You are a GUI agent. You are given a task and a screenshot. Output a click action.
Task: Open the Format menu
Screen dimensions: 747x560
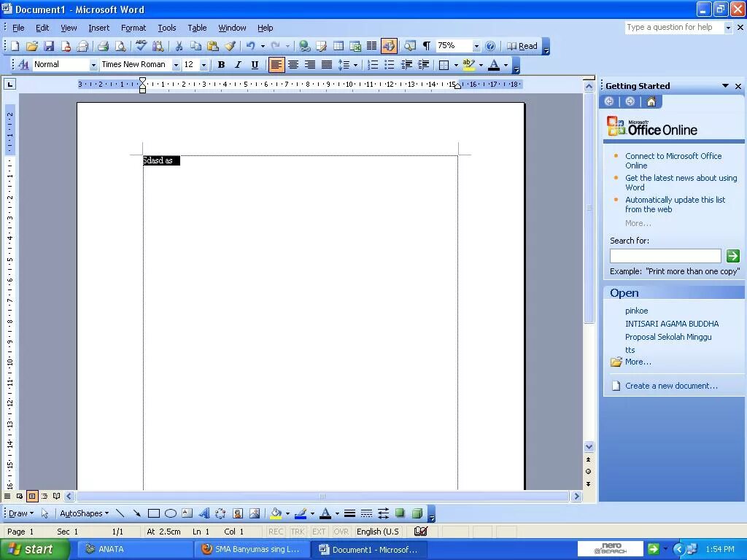(133, 28)
